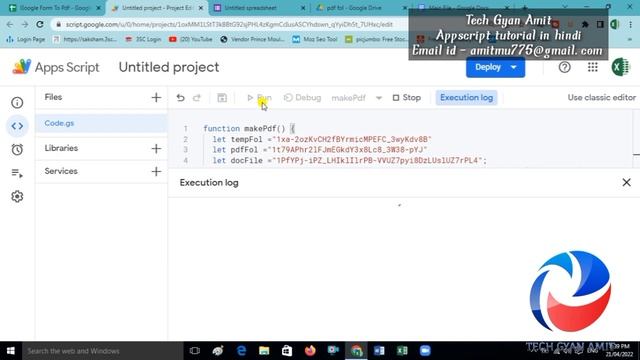Open the account avatar icon

coord(621,67)
